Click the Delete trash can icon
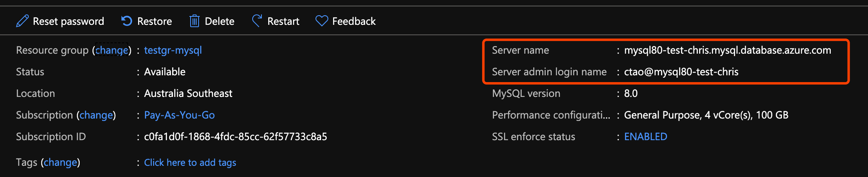This screenshot has width=868, height=177. coord(195,21)
